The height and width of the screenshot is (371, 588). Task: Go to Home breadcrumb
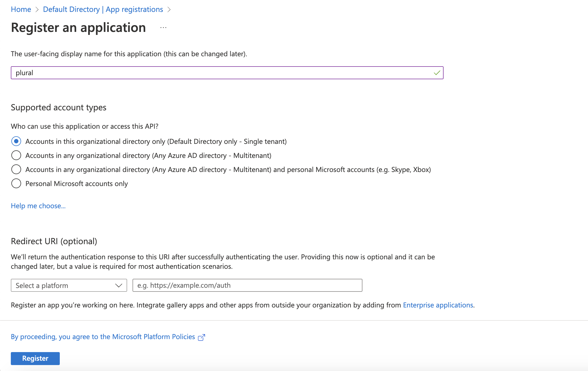[21, 9]
